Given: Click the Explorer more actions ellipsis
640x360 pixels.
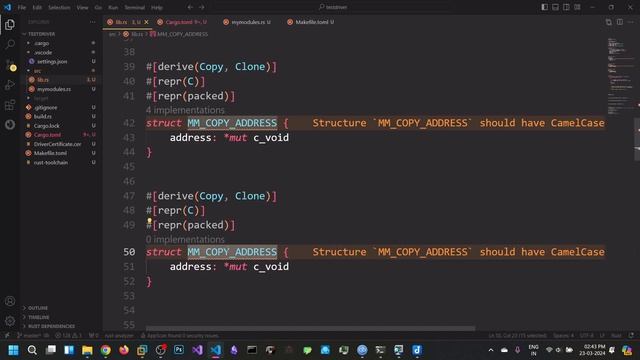Looking at the screenshot, I should click(93, 22).
